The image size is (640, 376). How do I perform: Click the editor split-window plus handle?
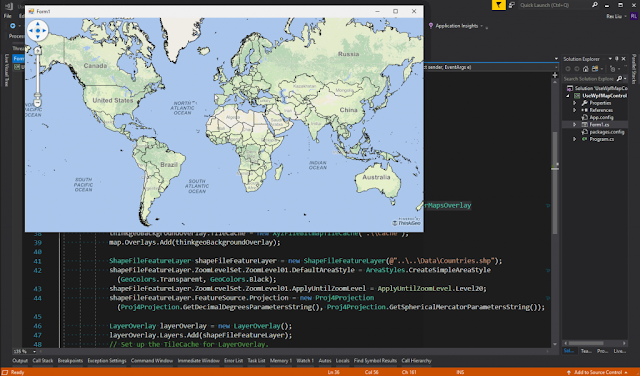click(555, 76)
